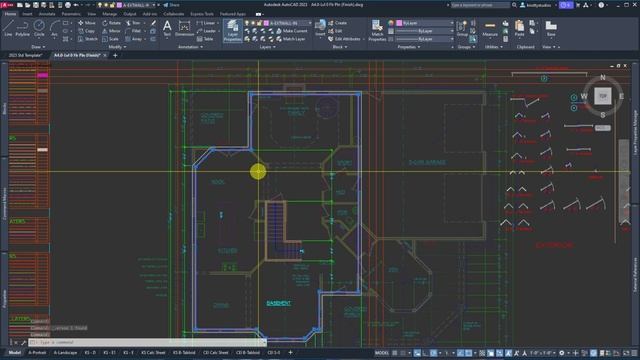Image resolution: width=640 pixels, height=360 pixels.
Task: Expand the Annotation panel
Action: [x=190, y=47]
